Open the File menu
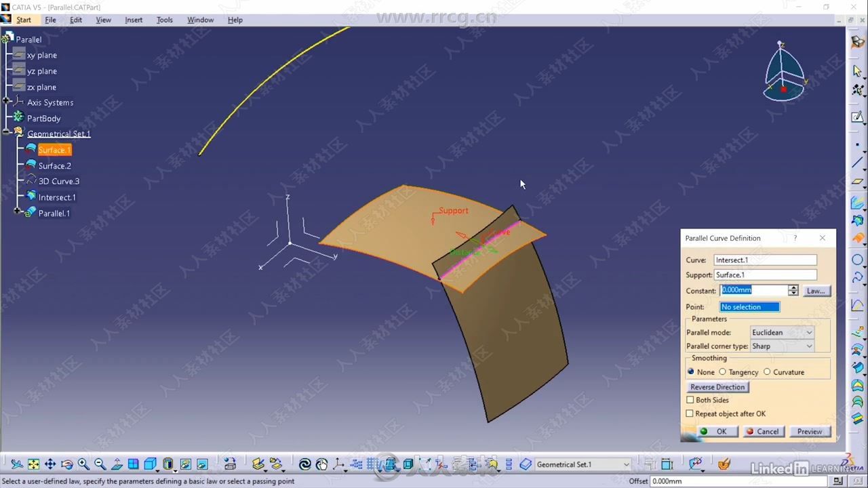 click(50, 20)
